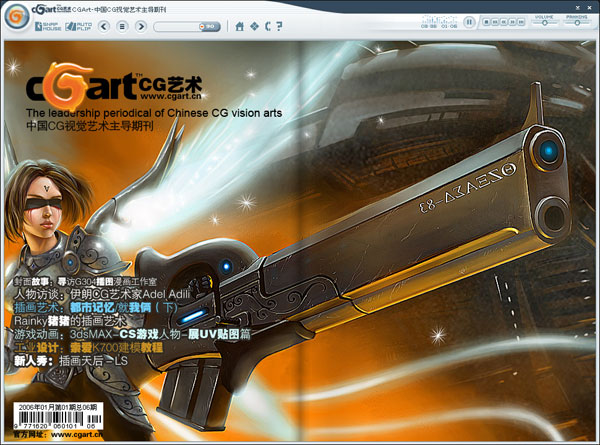
Task: Flip to the next page
Action: pyautogui.click(x=141, y=26)
